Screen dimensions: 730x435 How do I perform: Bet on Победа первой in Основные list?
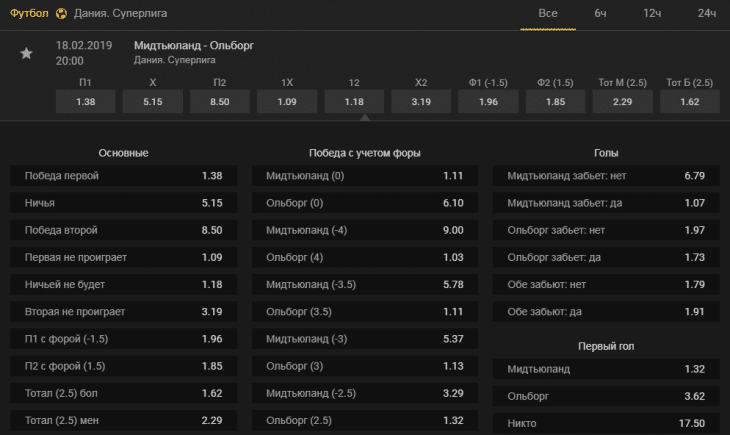[124, 176]
